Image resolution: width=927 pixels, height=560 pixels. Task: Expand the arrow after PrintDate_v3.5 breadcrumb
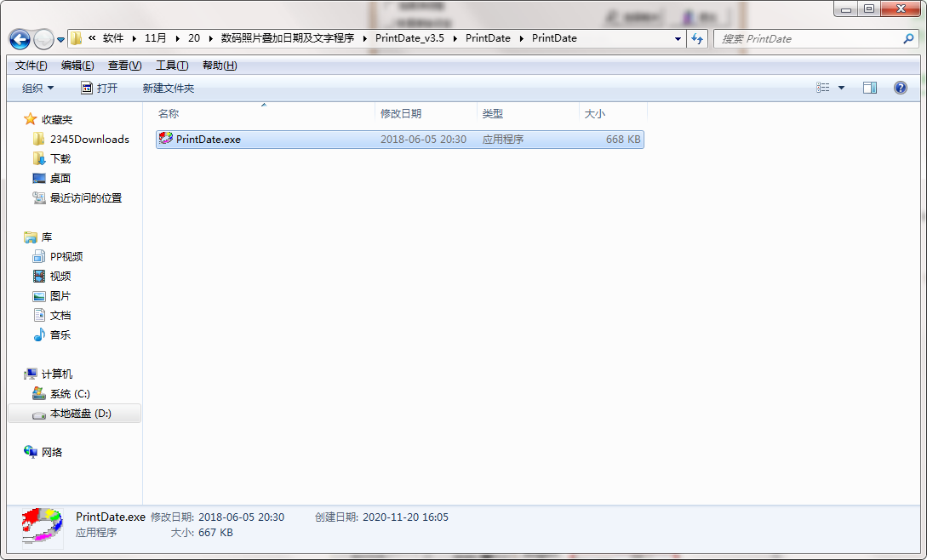455,38
